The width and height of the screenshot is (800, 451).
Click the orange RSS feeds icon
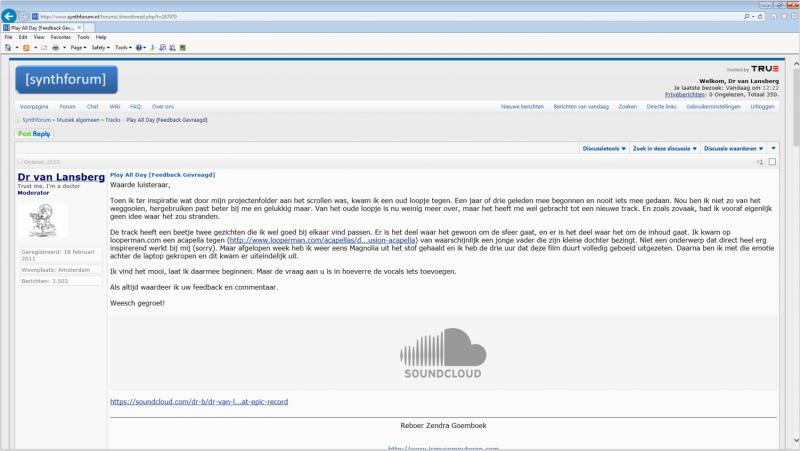click(x=26, y=47)
